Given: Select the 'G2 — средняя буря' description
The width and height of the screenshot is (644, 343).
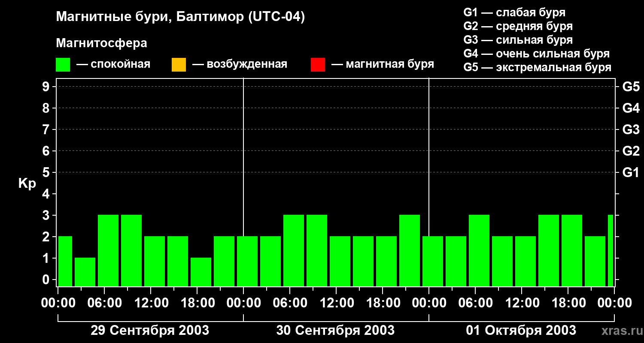Looking at the screenshot, I should click(518, 26).
